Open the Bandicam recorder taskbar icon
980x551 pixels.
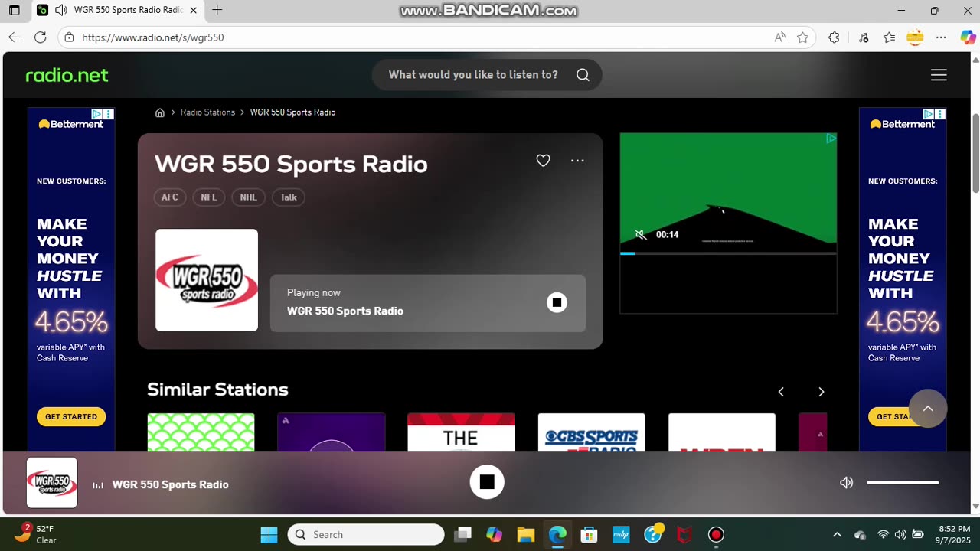(716, 534)
